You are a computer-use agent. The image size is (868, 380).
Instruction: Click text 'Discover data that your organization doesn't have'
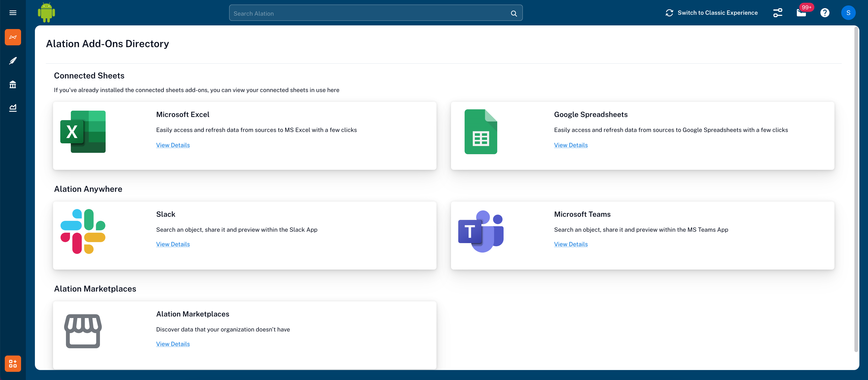click(223, 329)
